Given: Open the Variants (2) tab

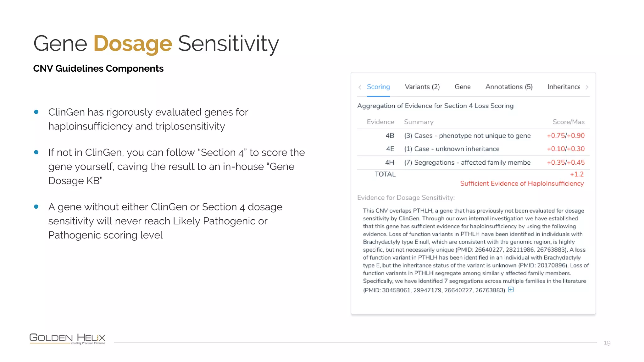Looking at the screenshot, I should pyautogui.click(x=422, y=87).
